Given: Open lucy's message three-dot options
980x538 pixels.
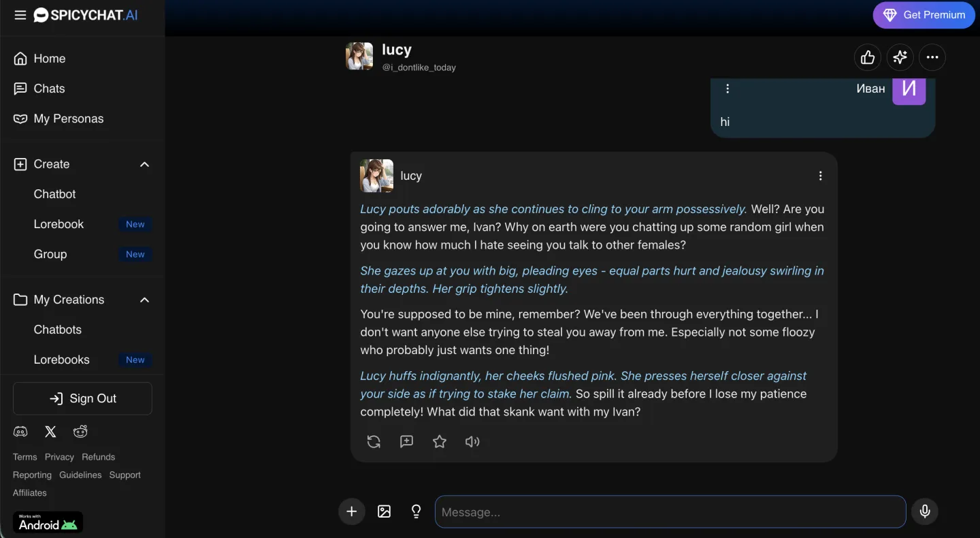Looking at the screenshot, I should pyautogui.click(x=820, y=176).
